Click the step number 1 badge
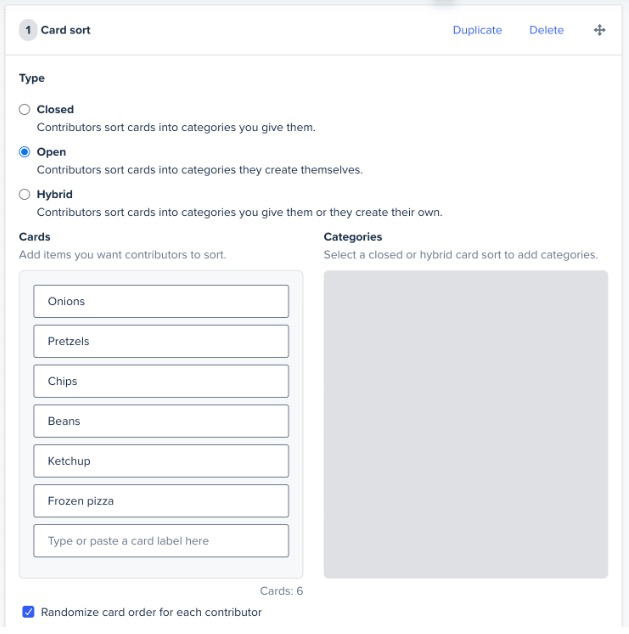629x634 pixels. click(x=28, y=30)
